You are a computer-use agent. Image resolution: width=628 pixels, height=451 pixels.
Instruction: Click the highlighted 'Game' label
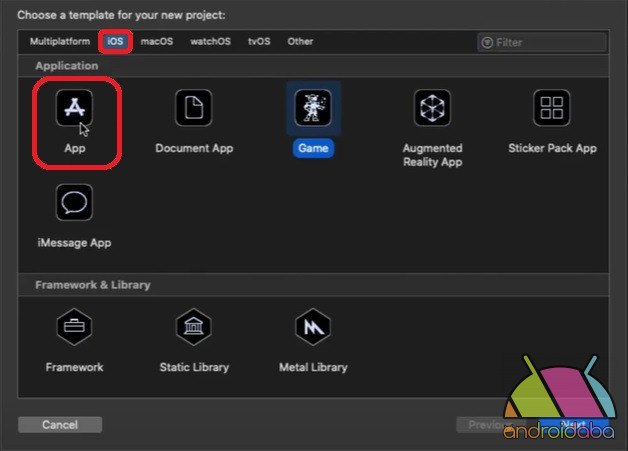point(313,148)
